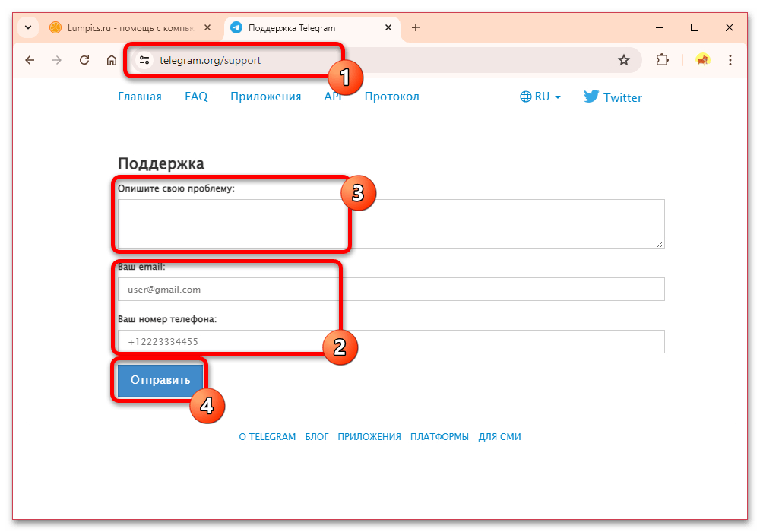Image resolution: width=760 pixels, height=532 pixels.
Task: Click the Ваш email input field
Action: click(x=391, y=290)
